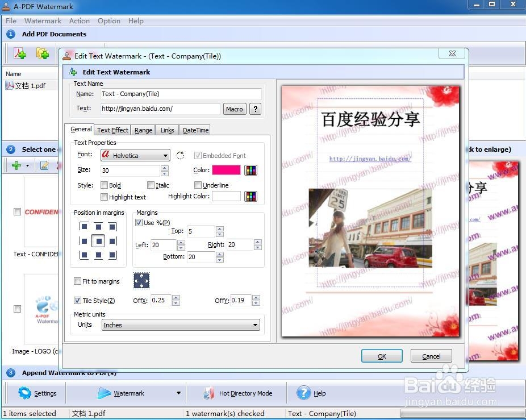Select top-right position in margins
526x420 pixels.
pos(112,227)
